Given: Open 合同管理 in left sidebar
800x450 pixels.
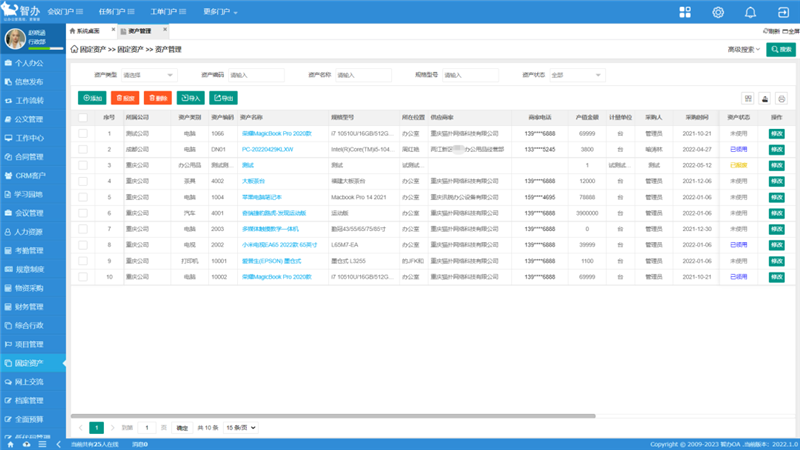Looking at the screenshot, I should [x=29, y=156].
